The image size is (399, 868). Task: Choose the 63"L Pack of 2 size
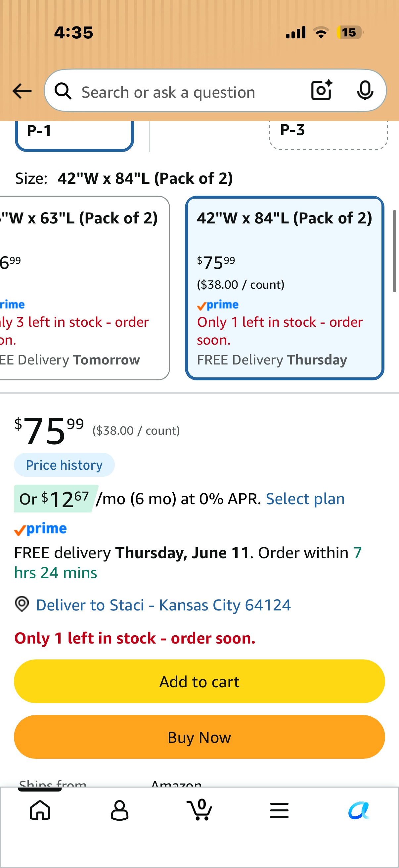pos(84,288)
